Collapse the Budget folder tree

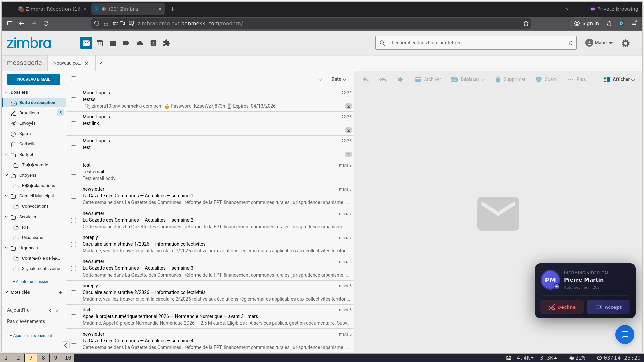point(6,154)
